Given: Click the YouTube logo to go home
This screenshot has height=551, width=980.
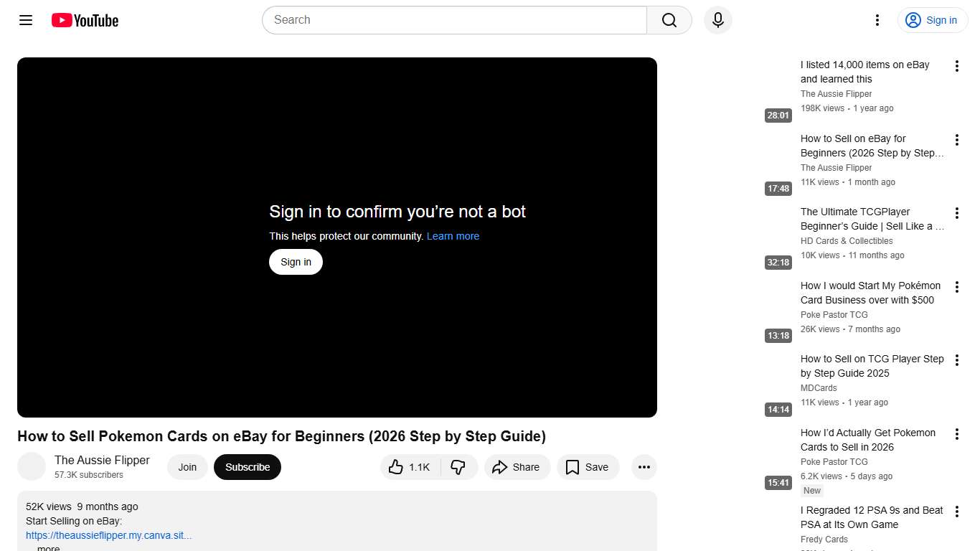Looking at the screenshot, I should [x=84, y=20].
